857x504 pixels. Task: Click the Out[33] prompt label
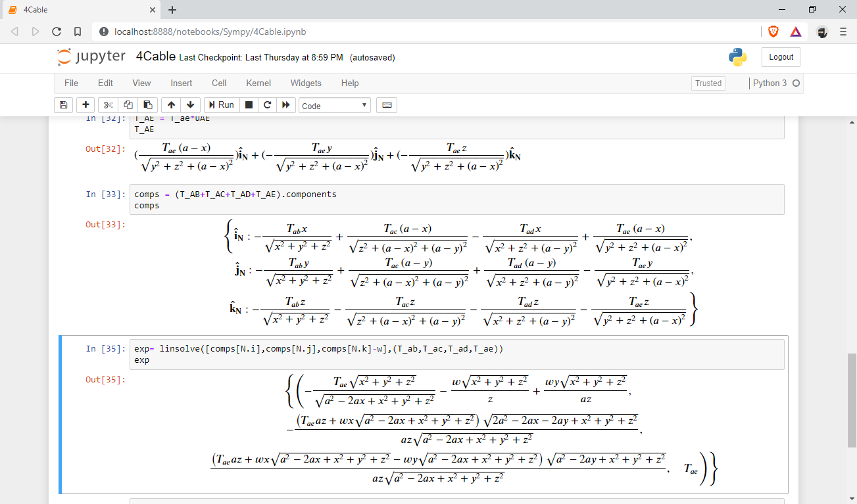pyautogui.click(x=105, y=224)
